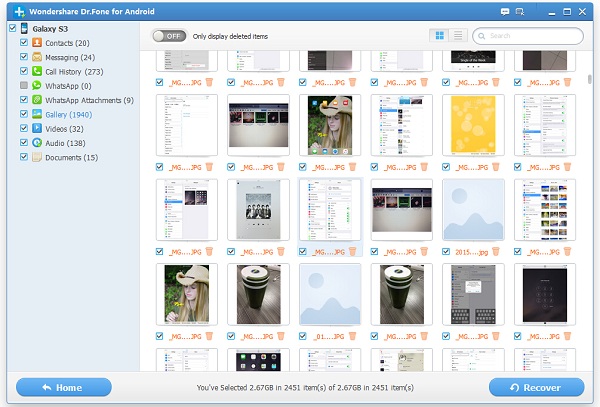Uncheck the checkbox of 2015....jpg file

point(446,251)
